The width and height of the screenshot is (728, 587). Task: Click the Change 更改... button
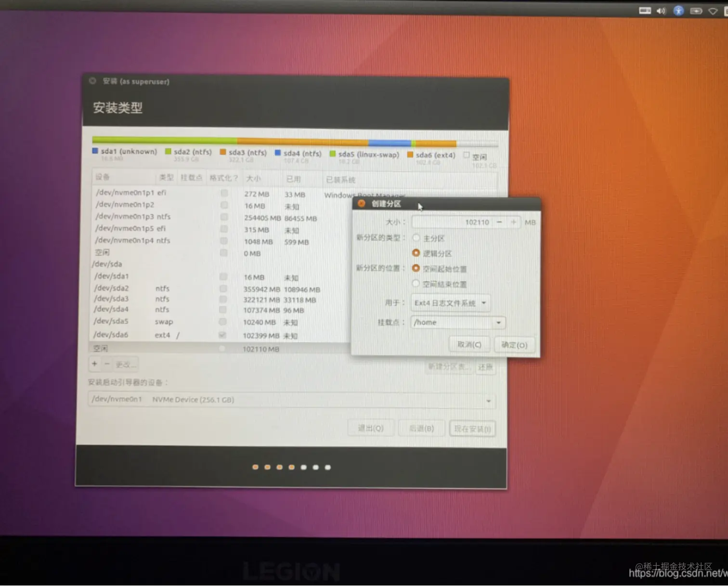click(126, 365)
